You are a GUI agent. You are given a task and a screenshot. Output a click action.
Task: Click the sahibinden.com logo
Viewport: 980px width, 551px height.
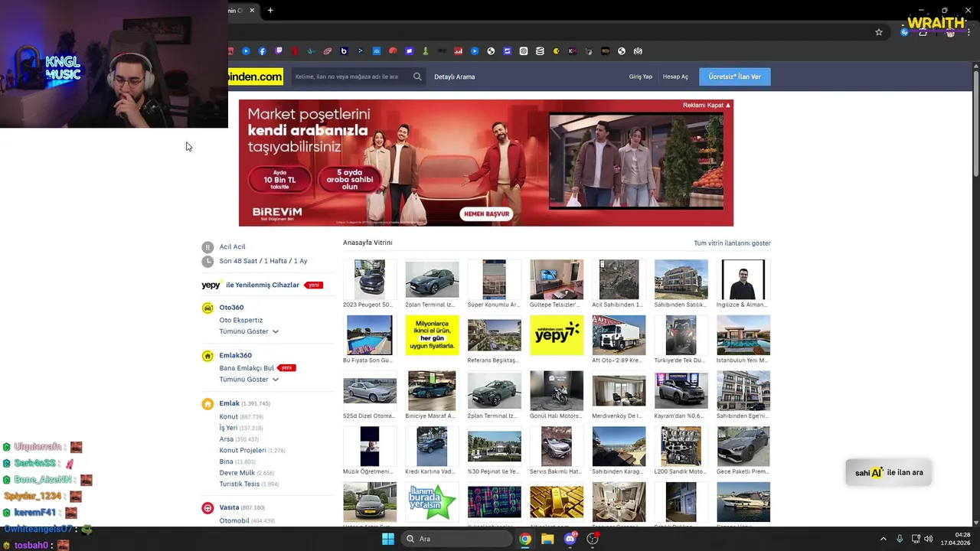click(x=256, y=77)
